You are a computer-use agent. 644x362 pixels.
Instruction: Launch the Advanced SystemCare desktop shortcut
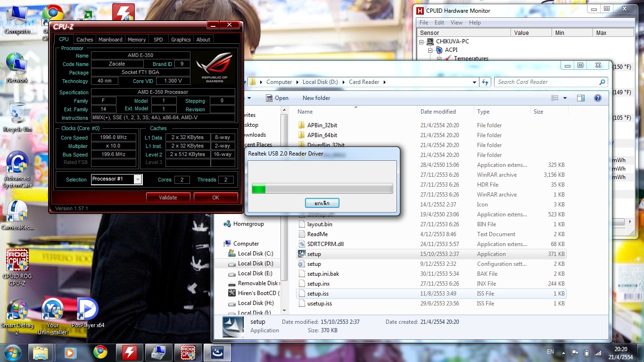[x=17, y=170]
